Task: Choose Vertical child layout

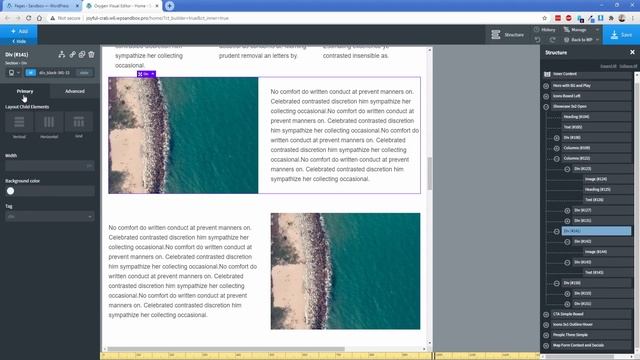Action: tap(19, 122)
